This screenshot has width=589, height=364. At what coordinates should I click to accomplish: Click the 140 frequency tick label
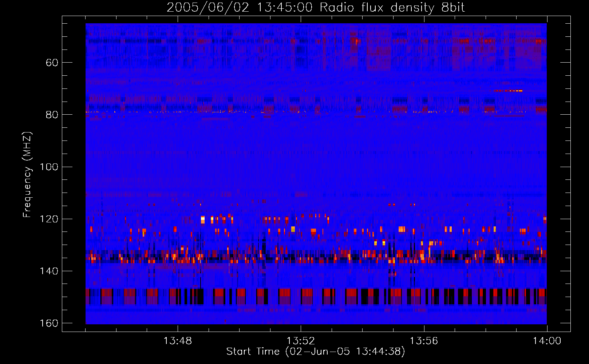[49, 271]
